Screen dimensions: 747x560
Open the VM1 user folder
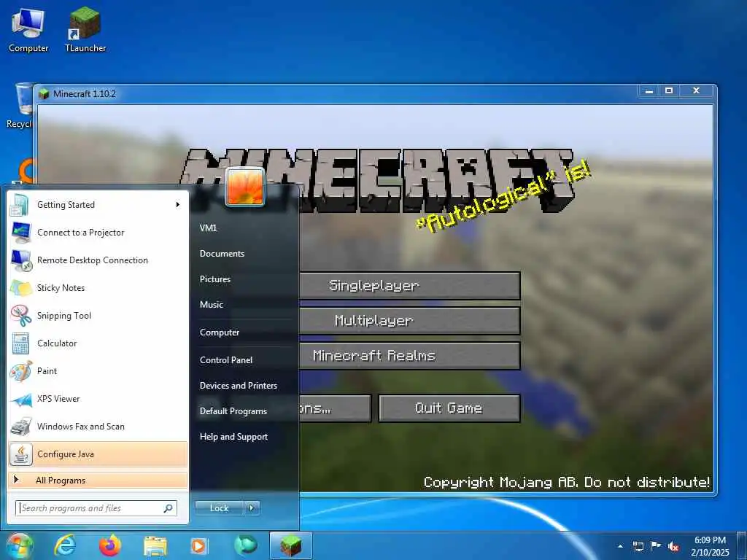click(208, 228)
